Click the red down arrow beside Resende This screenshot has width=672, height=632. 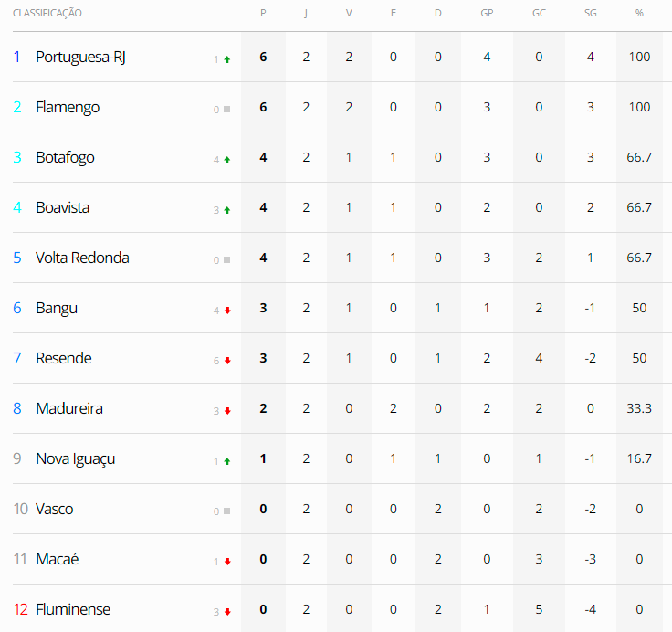[226, 361]
